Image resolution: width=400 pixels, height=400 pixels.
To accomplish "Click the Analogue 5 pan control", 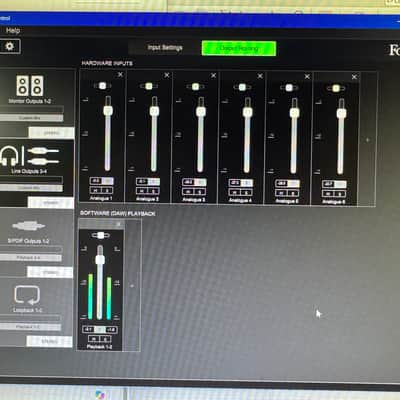I will 289,88.
